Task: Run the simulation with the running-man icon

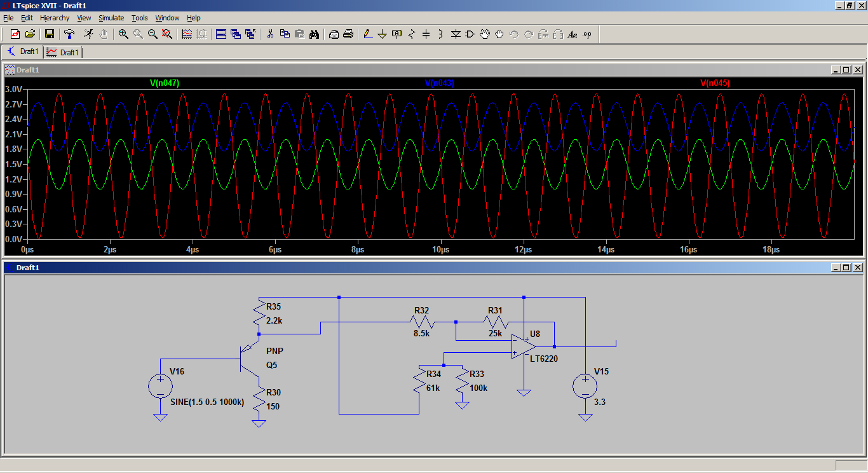Action: (88, 34)
